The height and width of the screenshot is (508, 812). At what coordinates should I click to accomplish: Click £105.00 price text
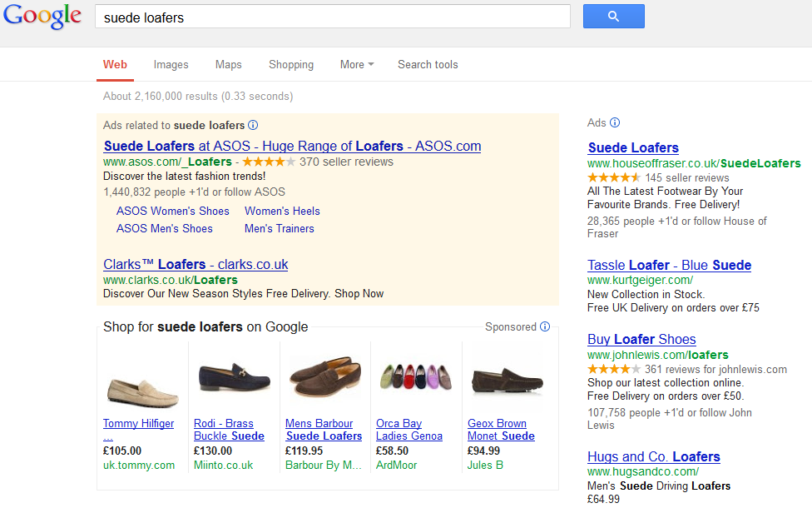122,451
